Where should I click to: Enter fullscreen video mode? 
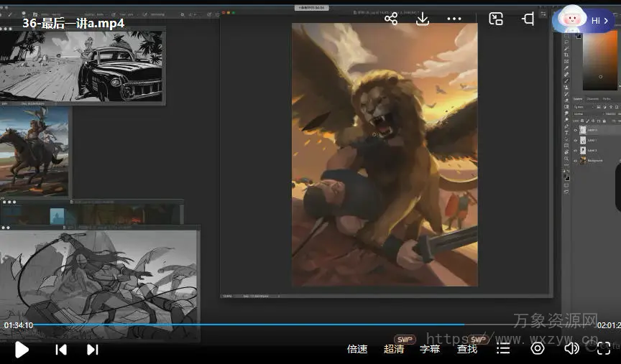(604, 349)
